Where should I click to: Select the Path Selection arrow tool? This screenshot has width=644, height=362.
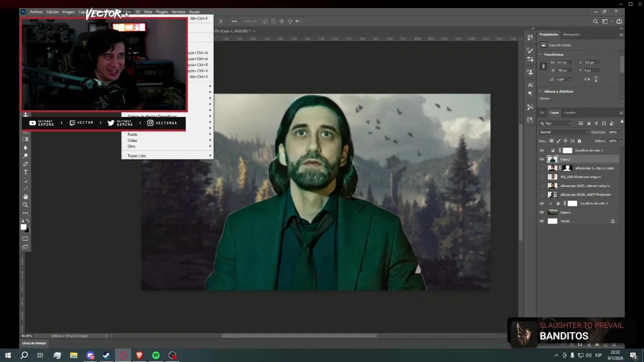(x=26, y=180)
